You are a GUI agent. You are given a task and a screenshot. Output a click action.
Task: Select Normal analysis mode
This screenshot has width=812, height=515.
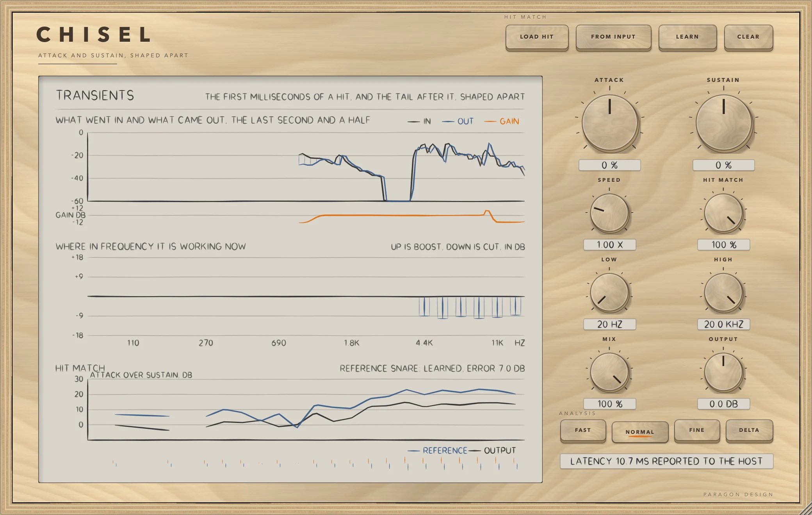click(640, 432)
